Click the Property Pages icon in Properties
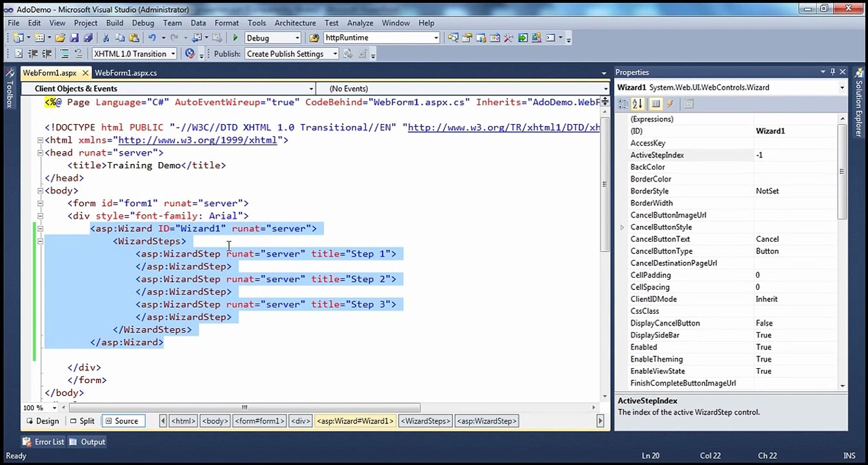Screen dimensions: 868x465 coord(688,104)
